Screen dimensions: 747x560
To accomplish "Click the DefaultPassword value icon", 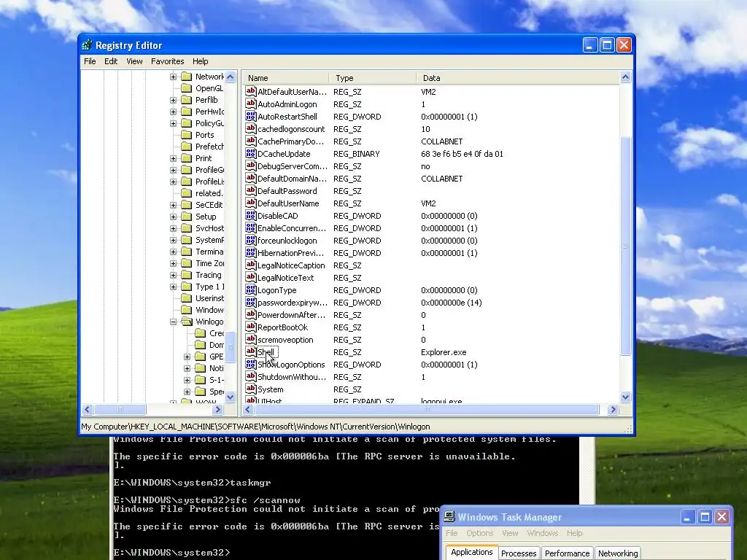I will pos(251,190).
